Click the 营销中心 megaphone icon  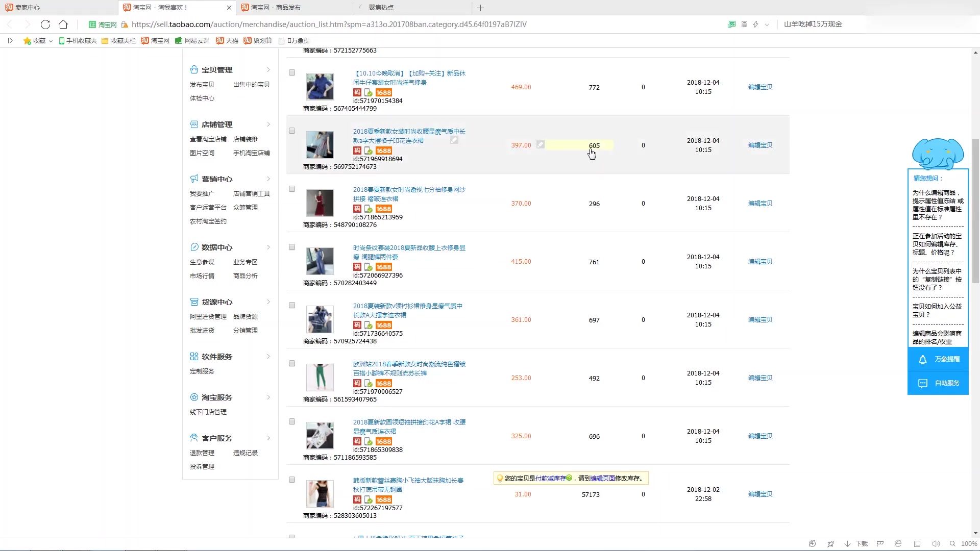[194, 179]
